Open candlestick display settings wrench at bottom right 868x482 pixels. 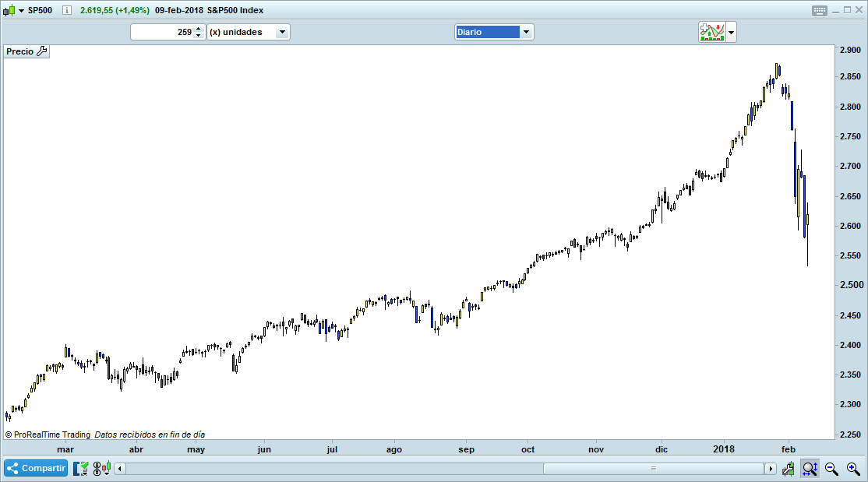tap(788, 468)
